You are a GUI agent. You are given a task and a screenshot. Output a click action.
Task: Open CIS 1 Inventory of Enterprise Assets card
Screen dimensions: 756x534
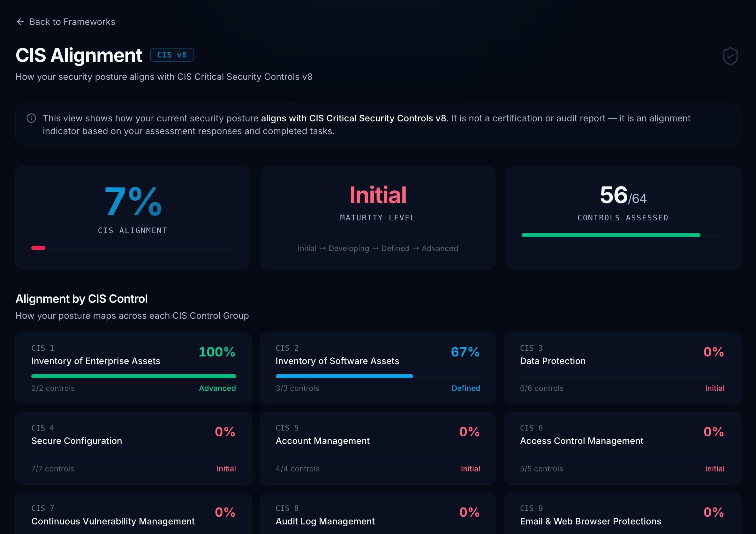(x=134, y=368)
